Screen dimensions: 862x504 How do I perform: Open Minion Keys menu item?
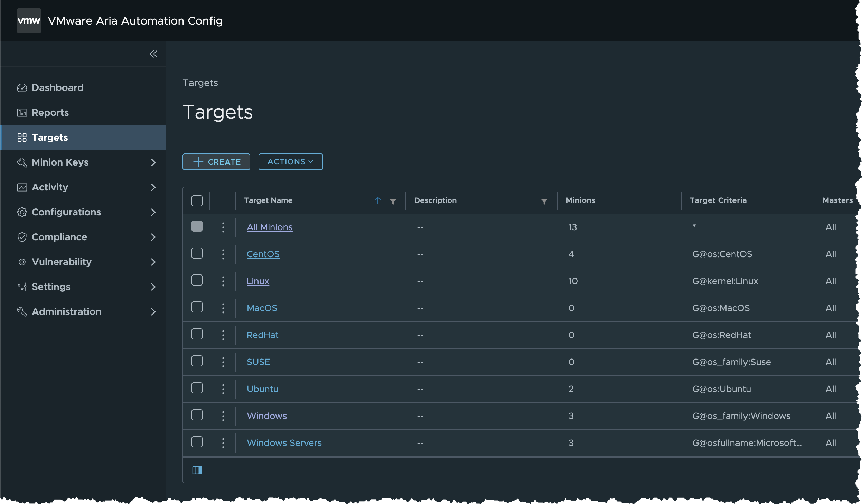coord(83,162)
